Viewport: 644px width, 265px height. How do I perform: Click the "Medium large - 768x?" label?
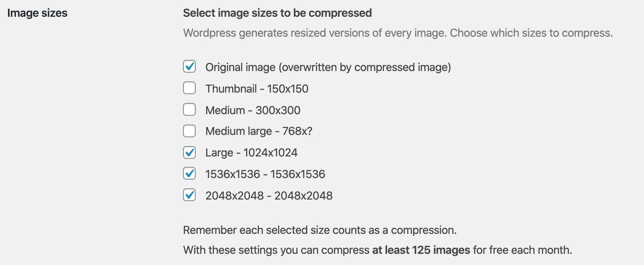tap(258, 131)
